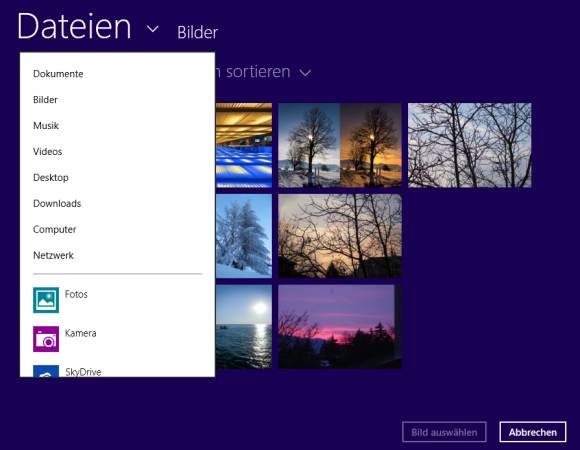Viewport: 580px width, 450px height.
Task: Click the SkyDrive label in the list
Action: tap(83, 372)
